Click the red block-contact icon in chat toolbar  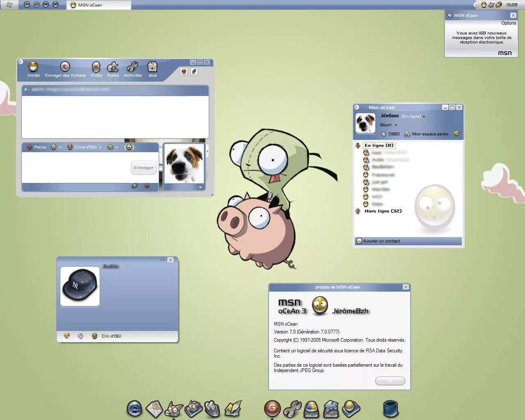click(x=184, y=71)
